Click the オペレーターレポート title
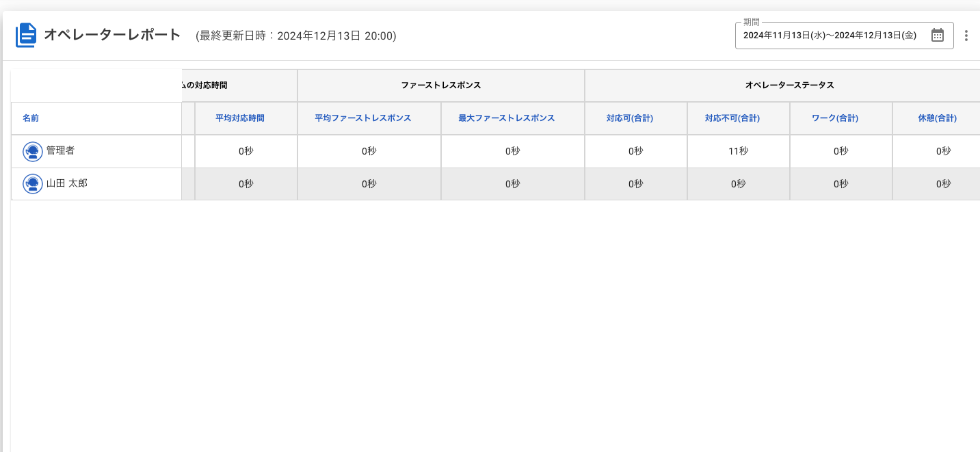The width and height of the screenshot is (980, 452). tap(113, 35)
